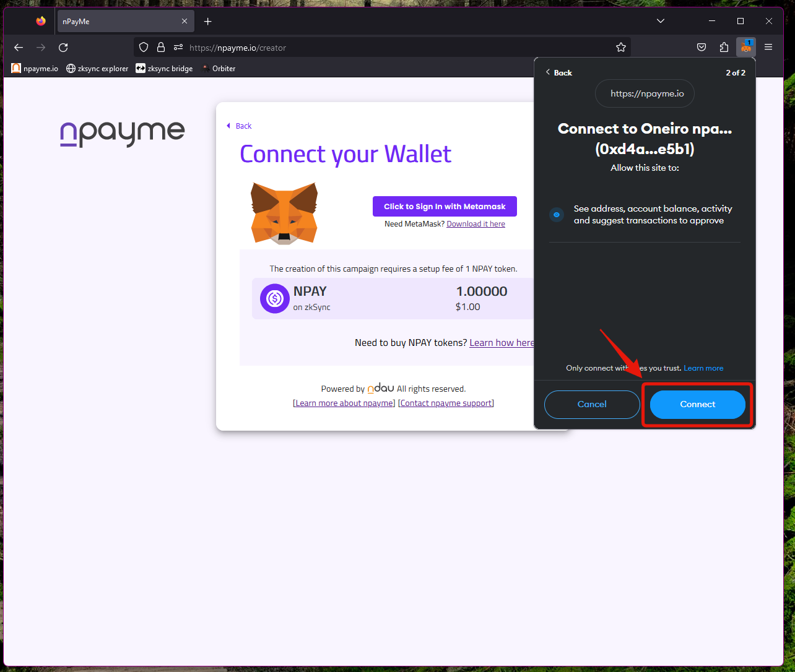795x672 pixels.
Task: Click Connect in the MetaMask popup
Action: [x=698, y=404]
